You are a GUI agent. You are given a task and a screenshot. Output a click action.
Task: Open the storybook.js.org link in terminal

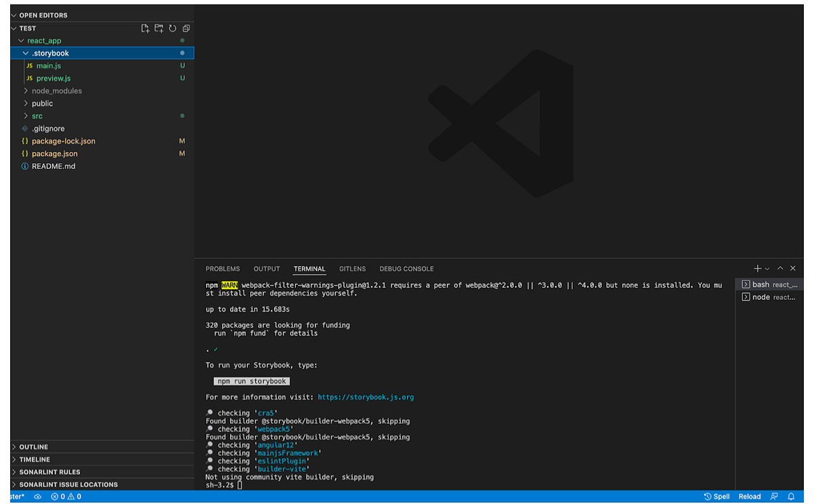point(366,398)
